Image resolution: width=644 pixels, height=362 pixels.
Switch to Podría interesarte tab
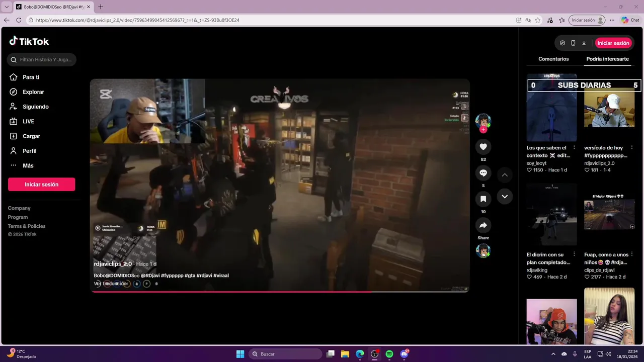(x=607, y=59)
